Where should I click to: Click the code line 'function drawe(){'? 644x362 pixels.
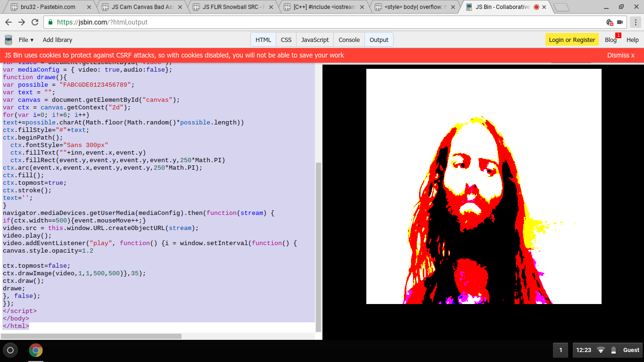[x=35, y=77]
